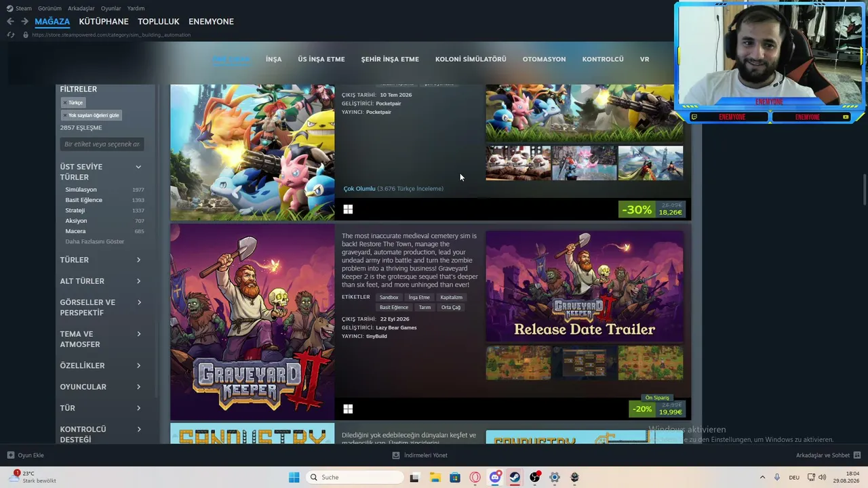Click the Graveyard Keeper 2 -20% price button
The width and height of the screenshot is (868, 488).
[x=657, y=409]
